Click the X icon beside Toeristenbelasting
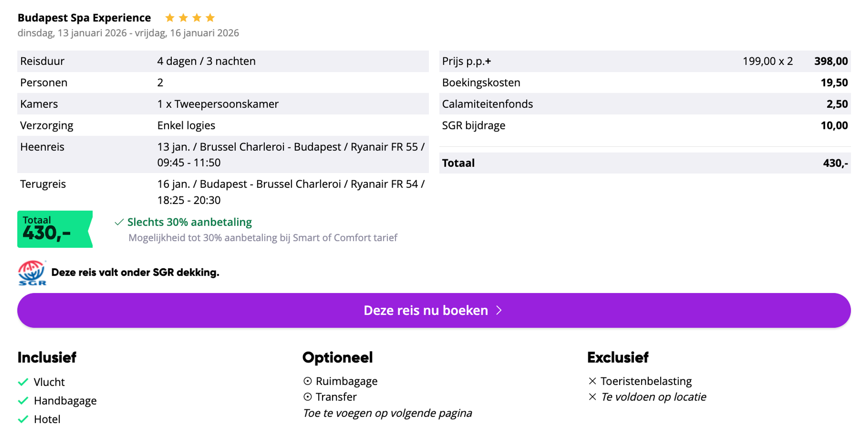 click(592, 381)
